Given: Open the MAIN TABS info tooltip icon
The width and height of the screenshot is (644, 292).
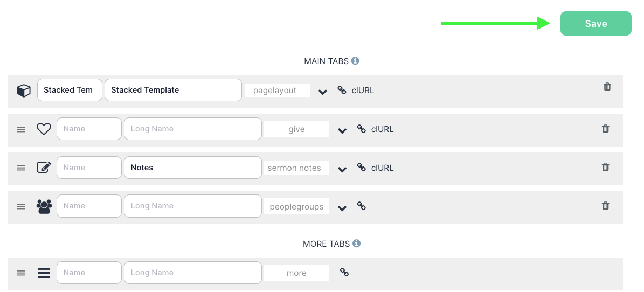Looking at the screenshot, I should 355,61.
